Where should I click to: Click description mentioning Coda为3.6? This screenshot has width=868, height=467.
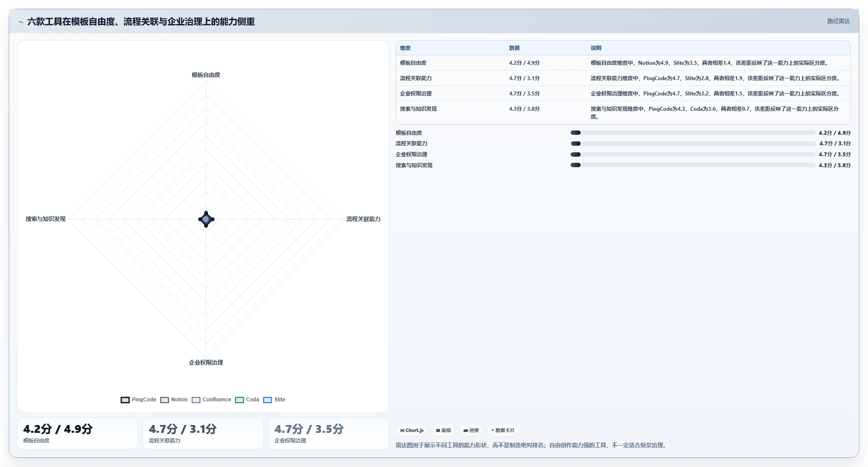(714, 112)
